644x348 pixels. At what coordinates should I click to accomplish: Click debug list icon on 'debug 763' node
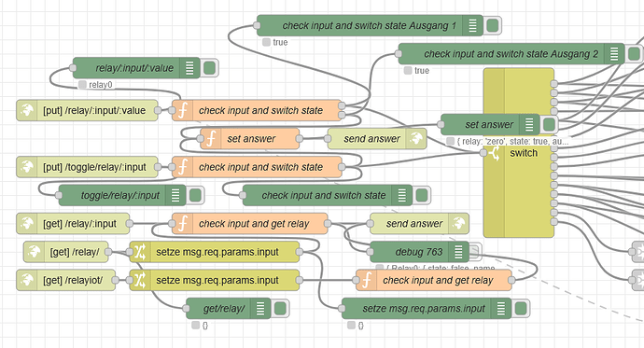click(458, 252)
